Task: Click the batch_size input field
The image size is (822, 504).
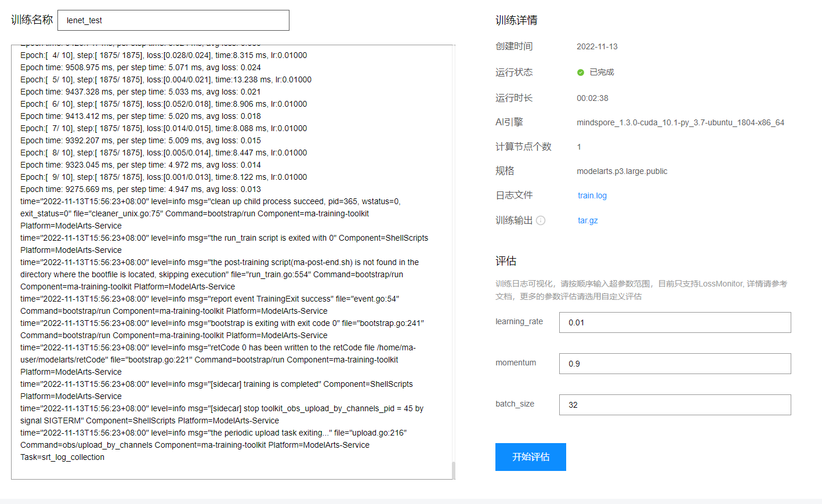Action: click(x=675, y=405)
